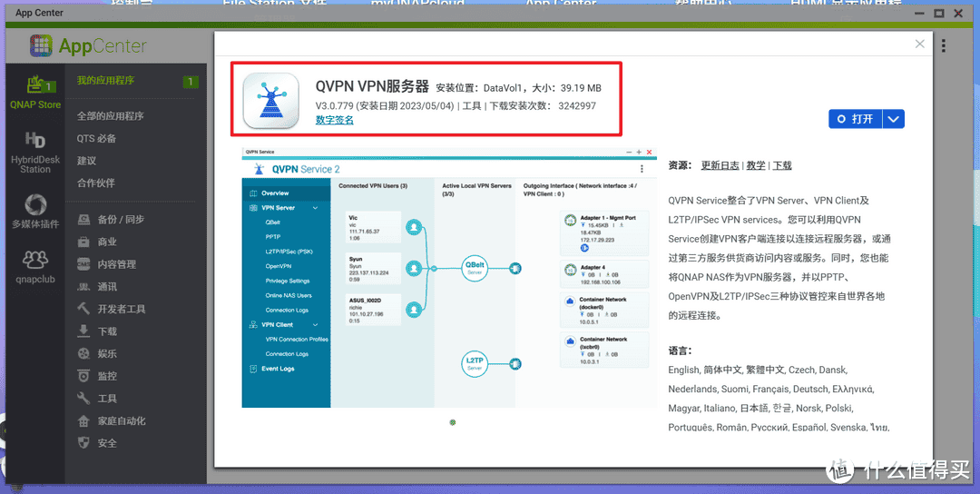Open three-dot menu beside the dialog
Screen dimensions: 980x494
coord(943,45)
